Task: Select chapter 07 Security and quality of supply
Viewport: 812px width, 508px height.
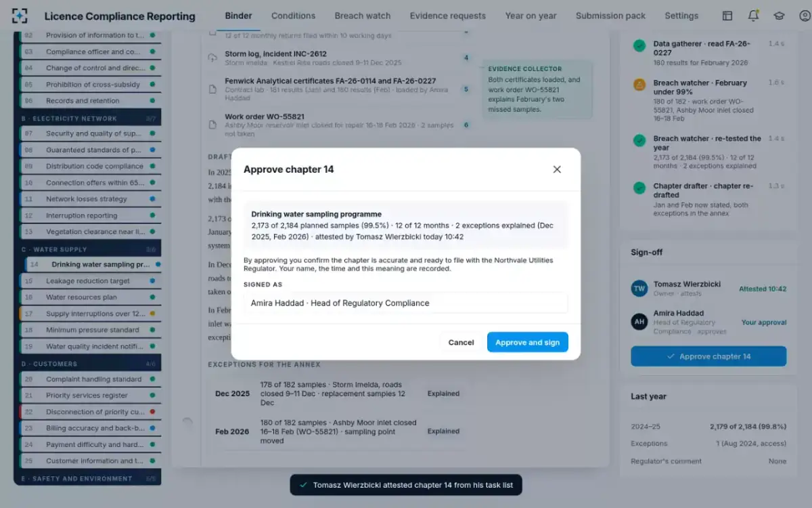Action: [x=91, y=133]
